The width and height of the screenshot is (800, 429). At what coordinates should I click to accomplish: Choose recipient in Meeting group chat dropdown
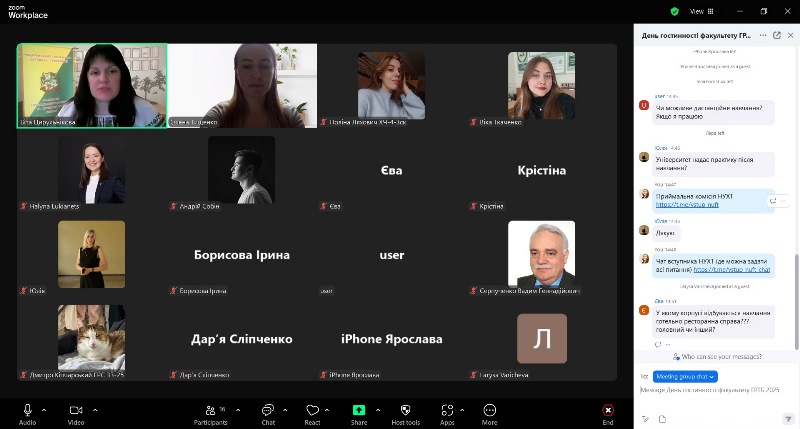point(685,376)
